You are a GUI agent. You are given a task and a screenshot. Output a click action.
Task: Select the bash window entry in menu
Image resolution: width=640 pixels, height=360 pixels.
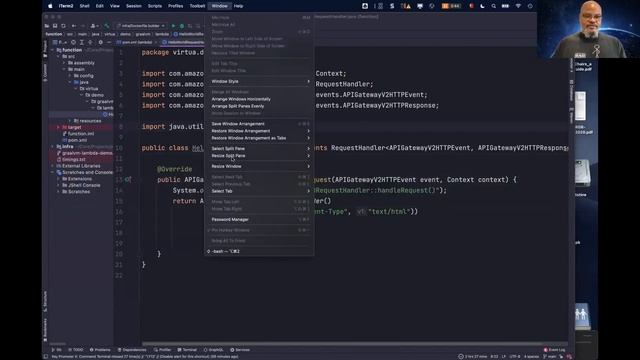pos(259,251)
